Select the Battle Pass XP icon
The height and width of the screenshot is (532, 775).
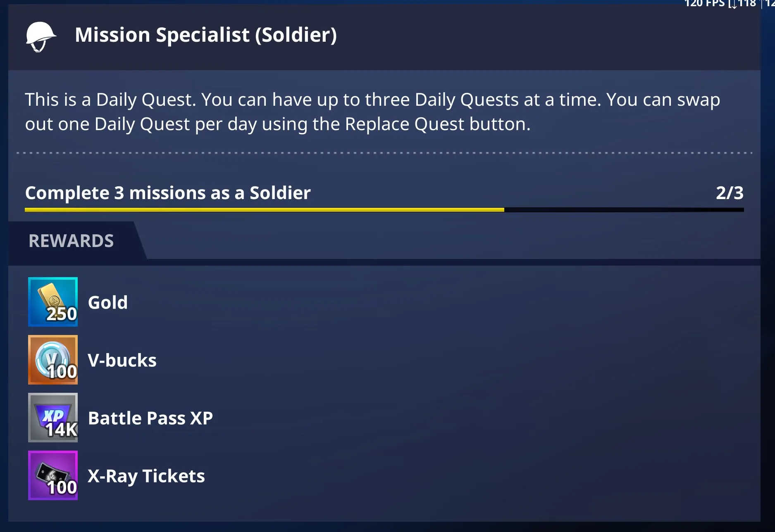pyautogui.click(x=53, y=418)
